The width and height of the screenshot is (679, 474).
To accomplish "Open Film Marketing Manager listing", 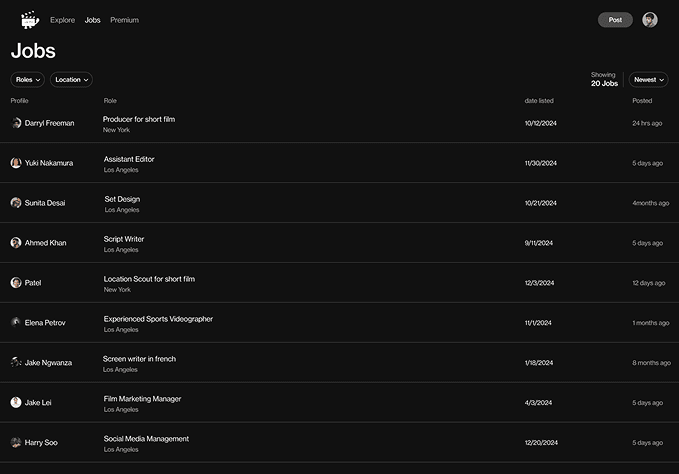I will (142, 399).
